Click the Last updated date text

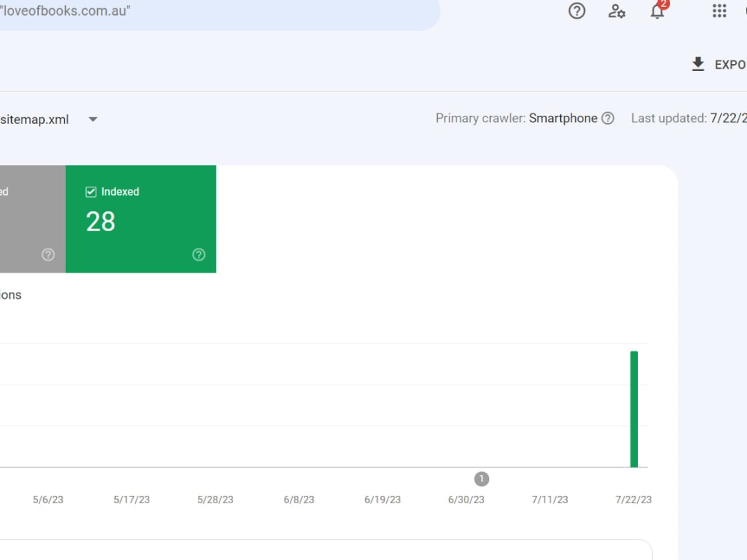728,118
